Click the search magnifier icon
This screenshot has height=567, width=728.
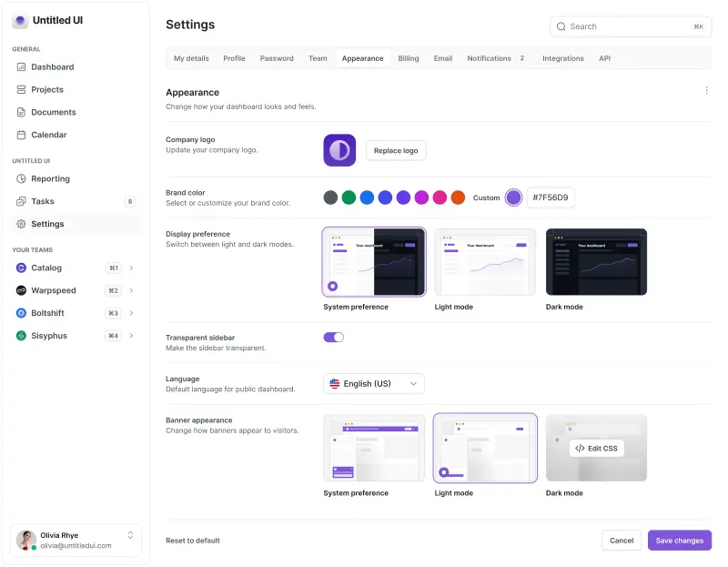561,26
